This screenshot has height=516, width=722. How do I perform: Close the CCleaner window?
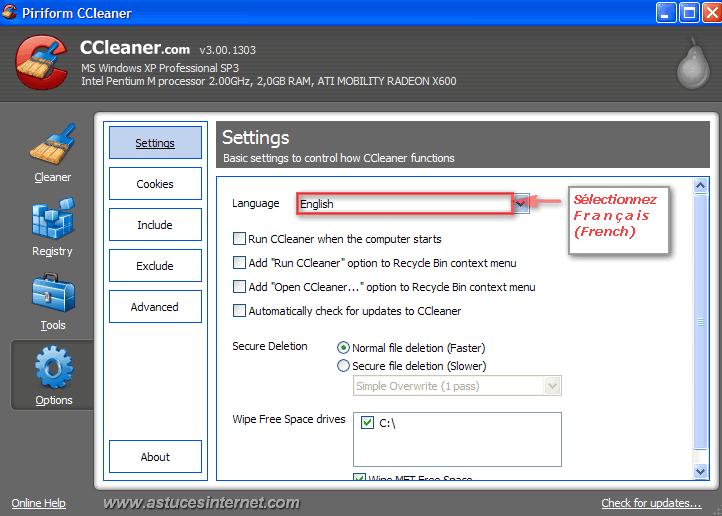712,12
